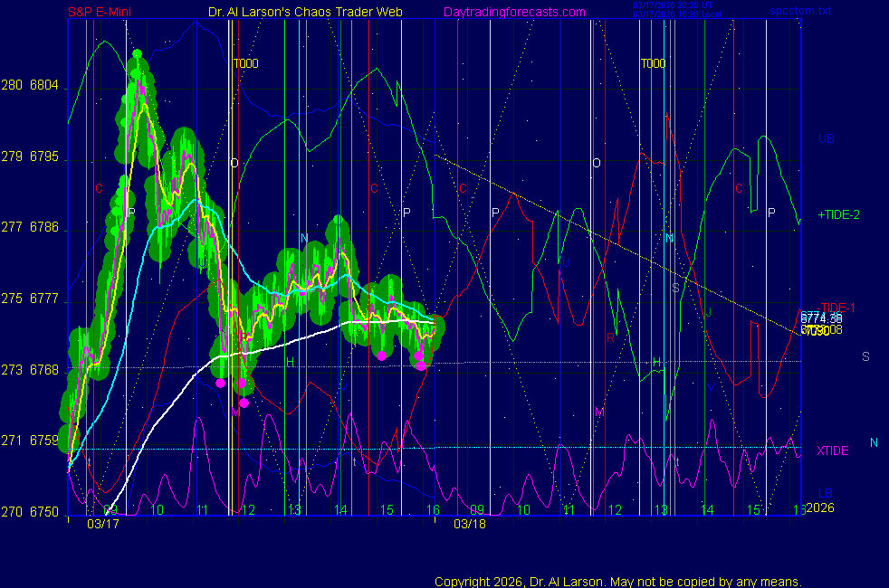Image resolution: width=889 pixels, height=588 pixels.
Task: Click the Daytradingforecasts.com link
Action: (x=513, y=13)
